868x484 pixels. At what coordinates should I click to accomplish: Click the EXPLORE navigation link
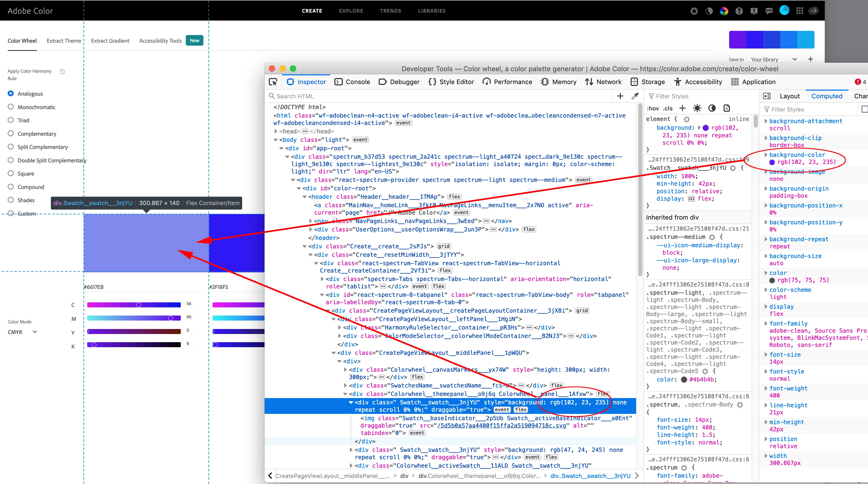(351, 11)
